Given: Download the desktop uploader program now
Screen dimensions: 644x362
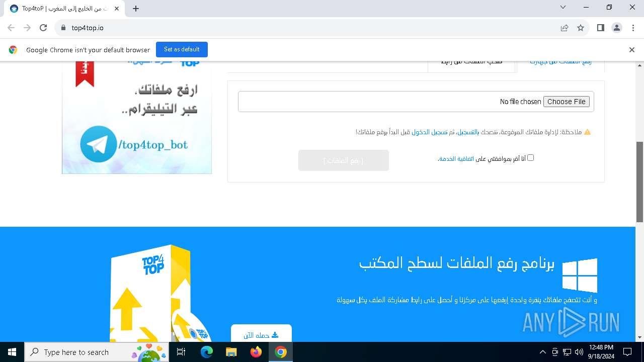Looking at the screenshot, I should click(x=261, y=334).
